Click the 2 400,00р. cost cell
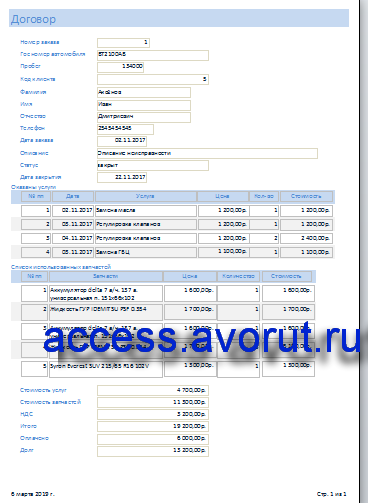 [x=306, y=238]
